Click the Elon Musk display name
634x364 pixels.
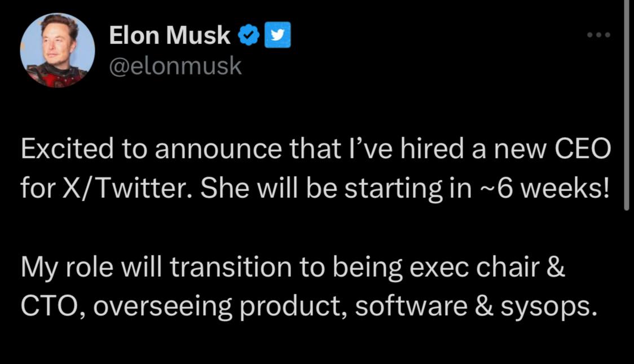[169, 35]
